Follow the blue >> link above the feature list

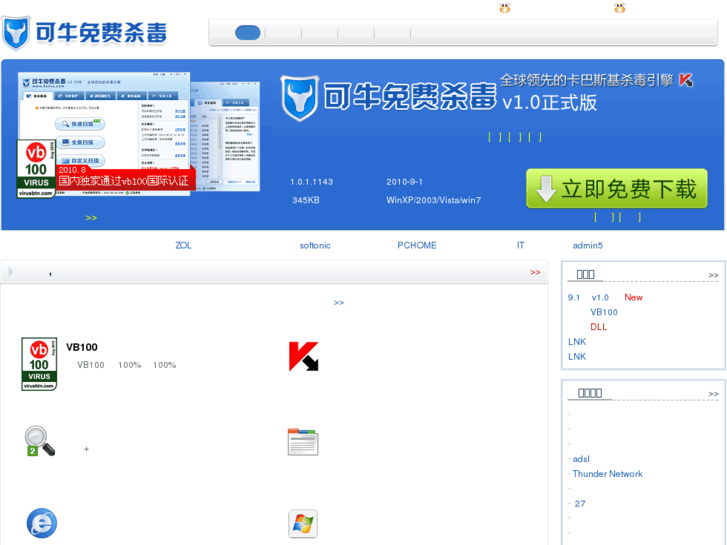pyautogui.click(x=339, y=303)
